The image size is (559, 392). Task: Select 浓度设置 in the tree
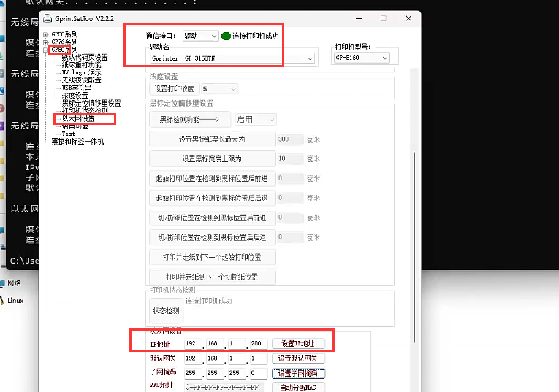coord(75,96)
